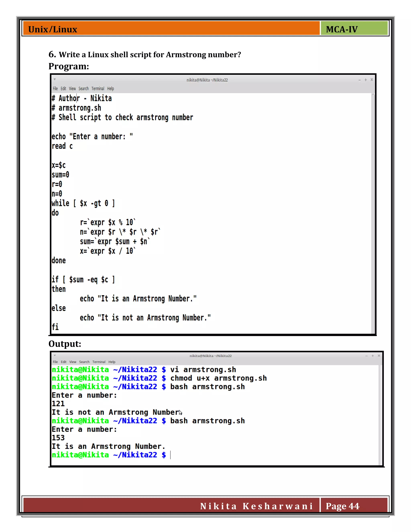Maximize the program terminal window
Image resolution: width=411 pixels, height=532 pixels.
pyautogui.click(x=366, y=80)
